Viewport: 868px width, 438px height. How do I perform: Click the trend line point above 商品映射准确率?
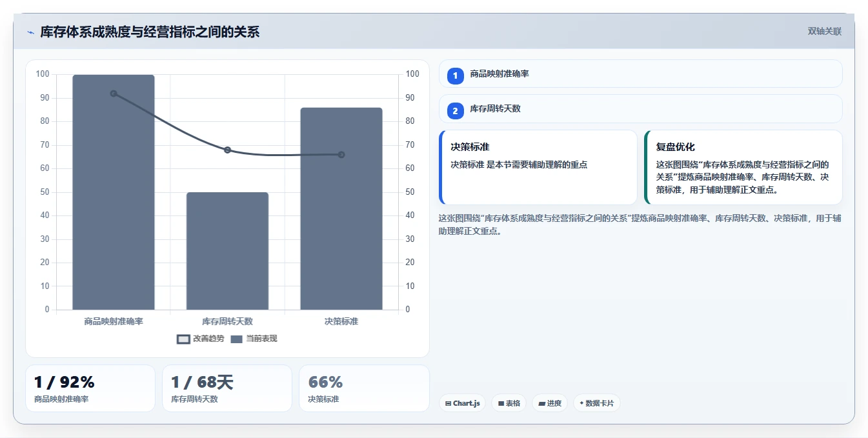click(114, 94)
